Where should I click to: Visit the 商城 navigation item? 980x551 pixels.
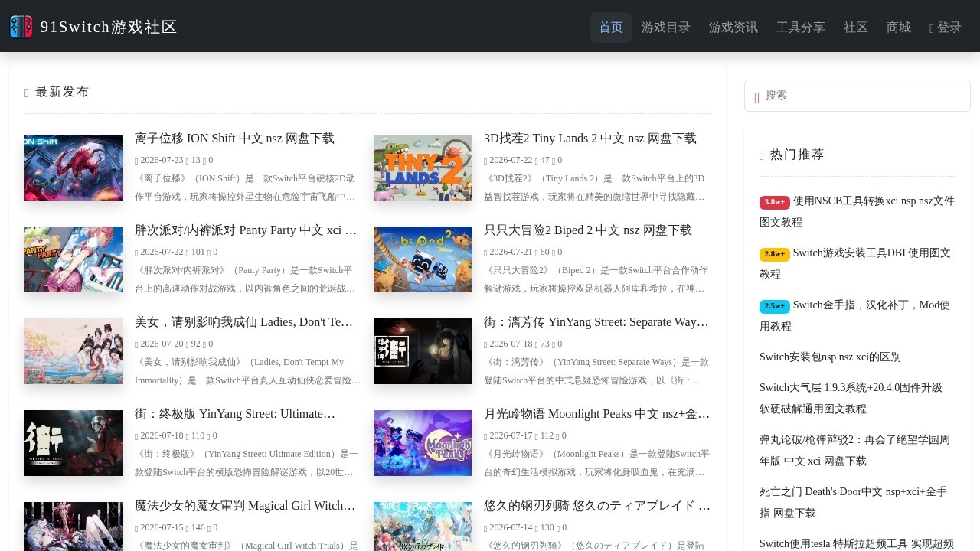pyautogui.click(x=899, y=28)
